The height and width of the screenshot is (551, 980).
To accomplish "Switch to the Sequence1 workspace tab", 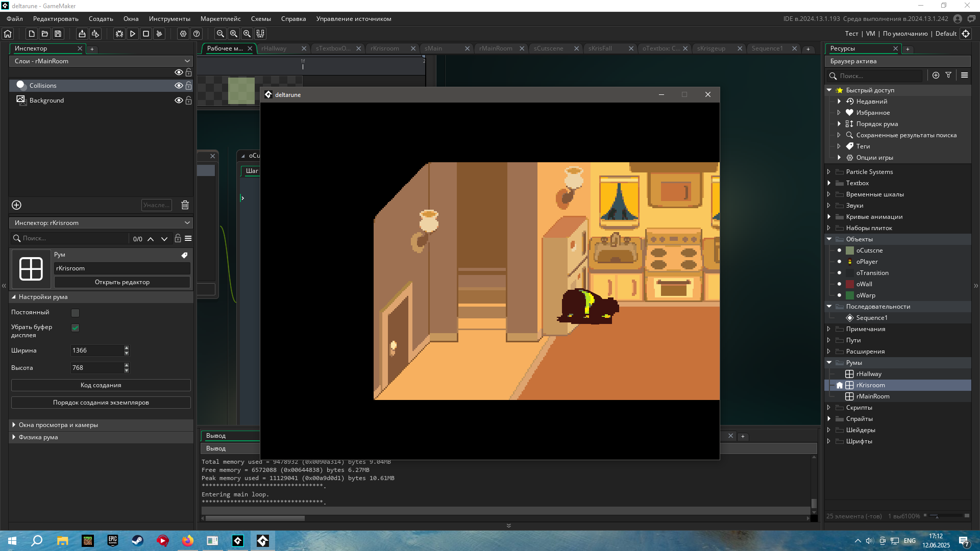I will (x=767, y=48).
